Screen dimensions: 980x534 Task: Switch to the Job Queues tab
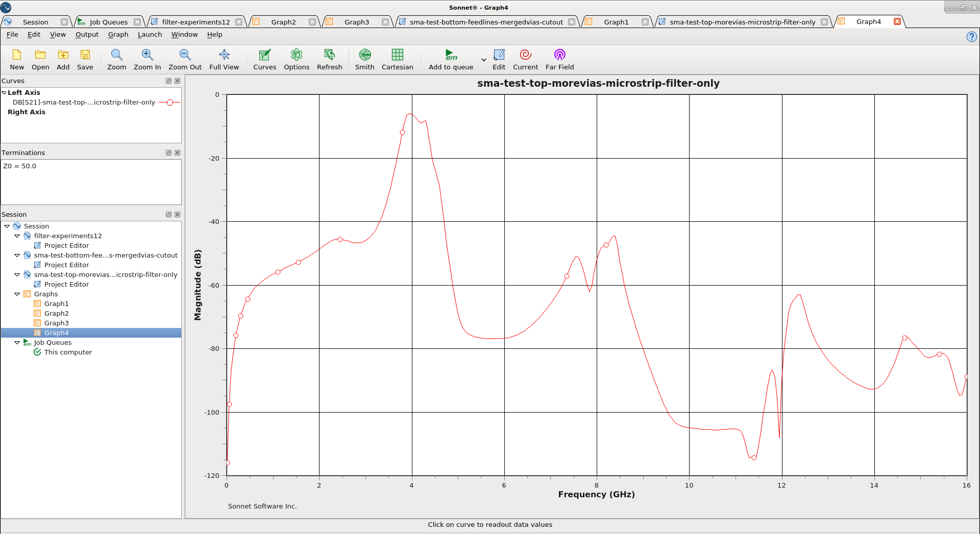pyautogui.click(x=108, y=22)
